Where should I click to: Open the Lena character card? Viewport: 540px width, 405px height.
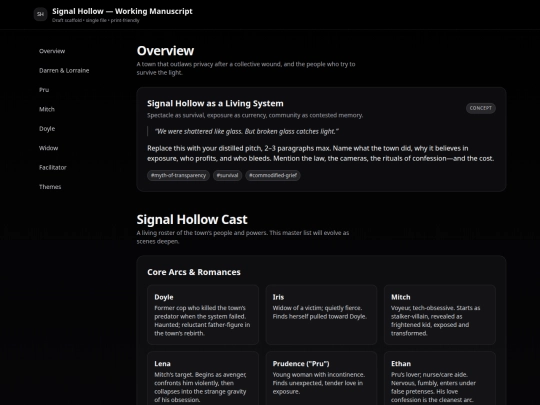point(203,378)
